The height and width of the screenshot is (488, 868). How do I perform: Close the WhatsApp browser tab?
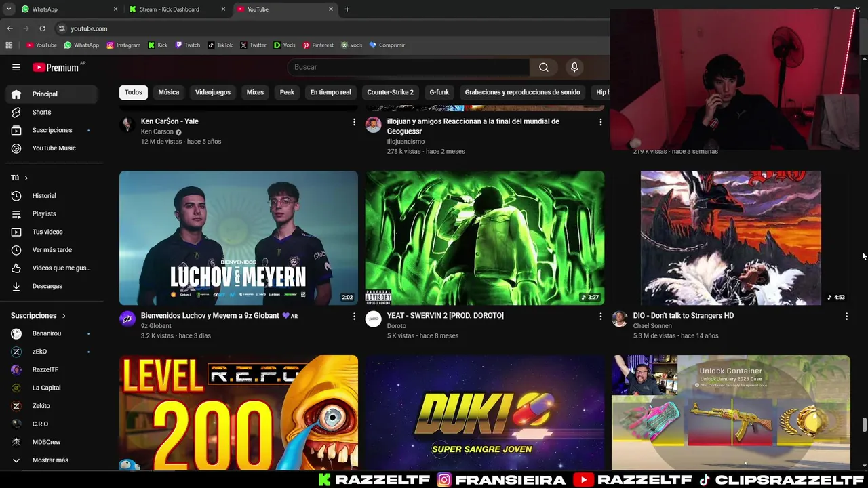(x=115, y=9)
